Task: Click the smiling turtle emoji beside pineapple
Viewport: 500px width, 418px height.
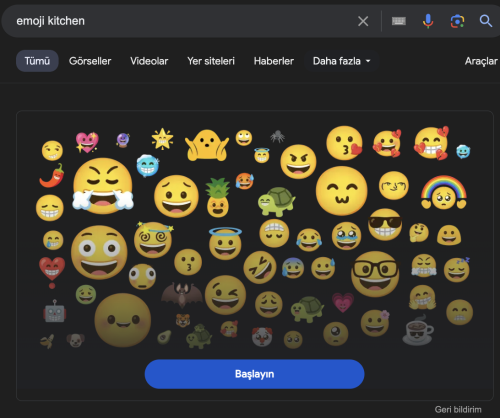Action: 276,202
